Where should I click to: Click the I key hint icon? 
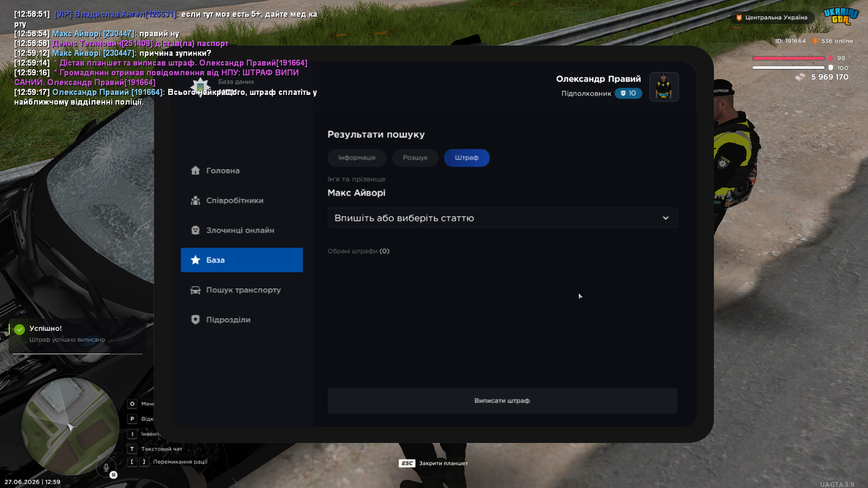(133, 434)
